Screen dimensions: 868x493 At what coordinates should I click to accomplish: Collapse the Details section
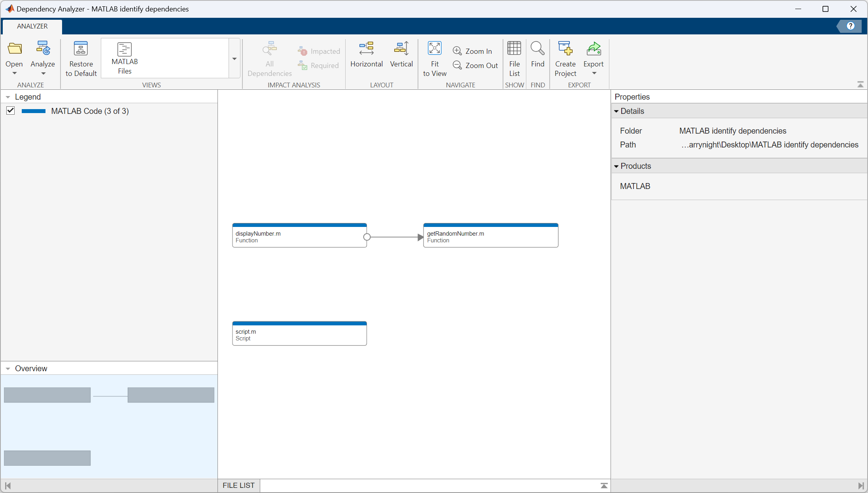[616, 111]
